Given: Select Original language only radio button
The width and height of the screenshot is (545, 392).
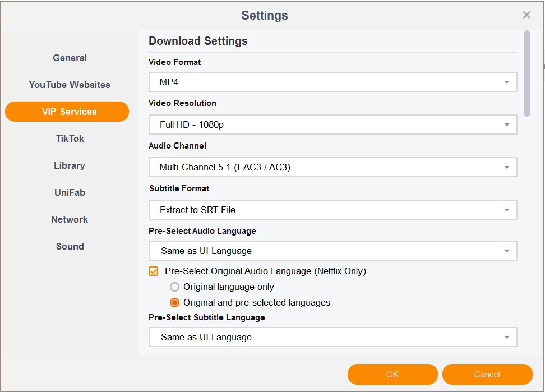Looking at the screenshot, I should pos(174,287).
